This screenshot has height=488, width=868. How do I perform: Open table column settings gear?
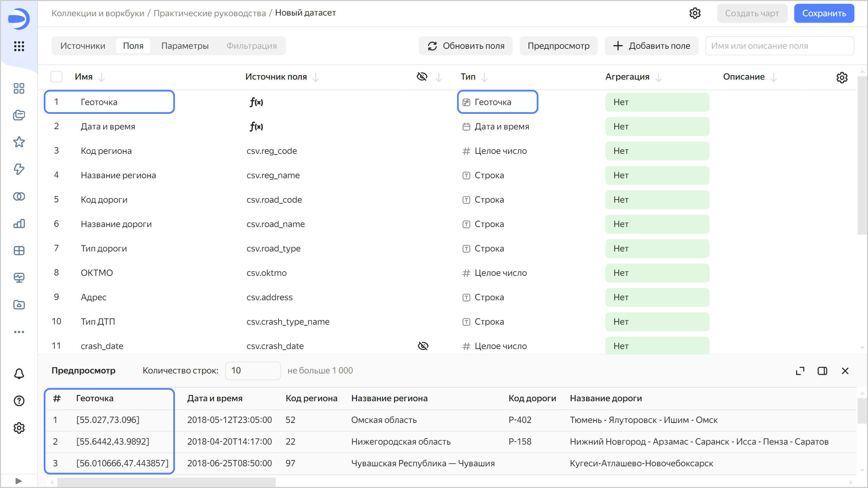click(842, 77)
